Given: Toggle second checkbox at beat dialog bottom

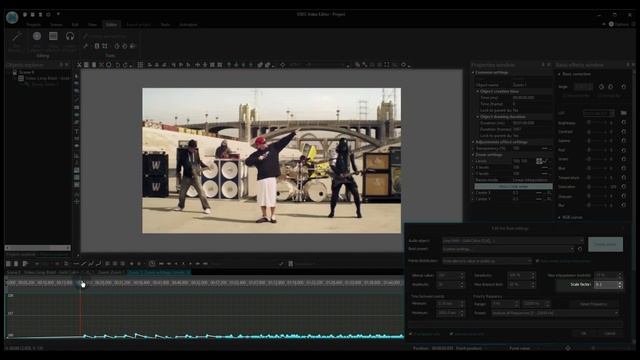Looking at the screenshot, I should tap(451, 334).
